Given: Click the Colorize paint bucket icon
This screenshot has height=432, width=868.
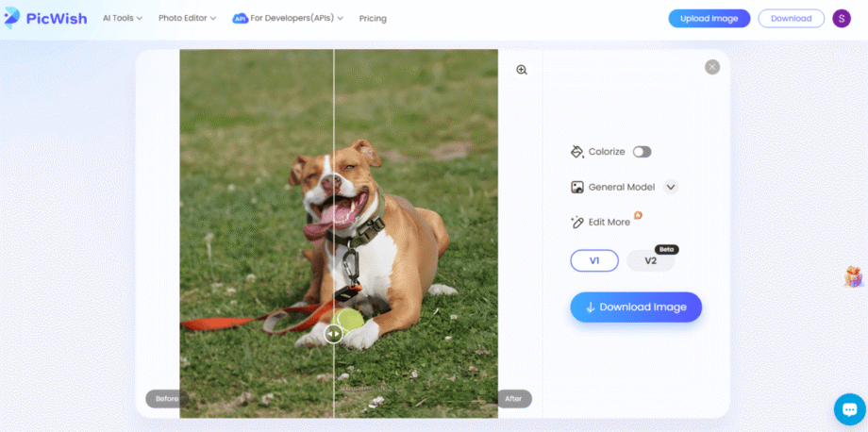Looking at the screenshot, I should (577, 152).
